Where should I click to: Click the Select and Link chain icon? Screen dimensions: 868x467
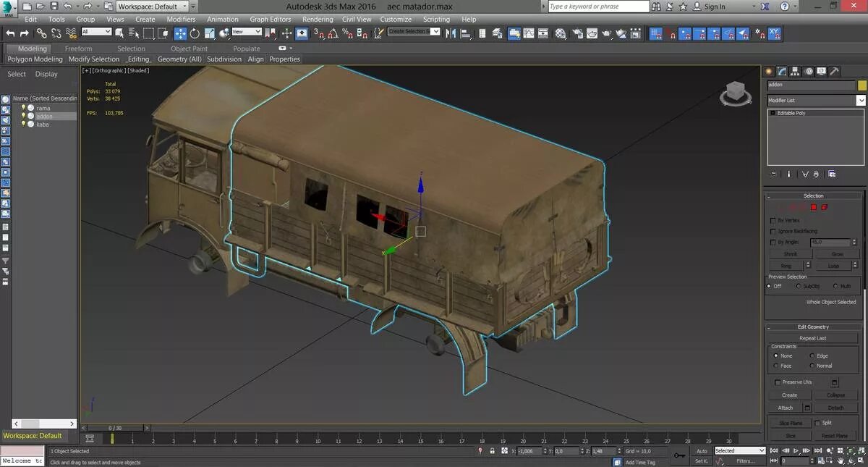coord(41,33)
